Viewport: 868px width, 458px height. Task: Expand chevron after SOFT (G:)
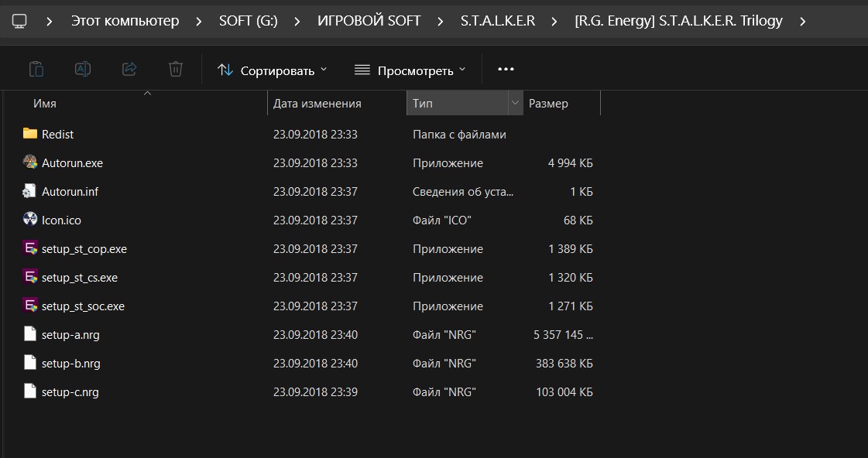[297, 22]
